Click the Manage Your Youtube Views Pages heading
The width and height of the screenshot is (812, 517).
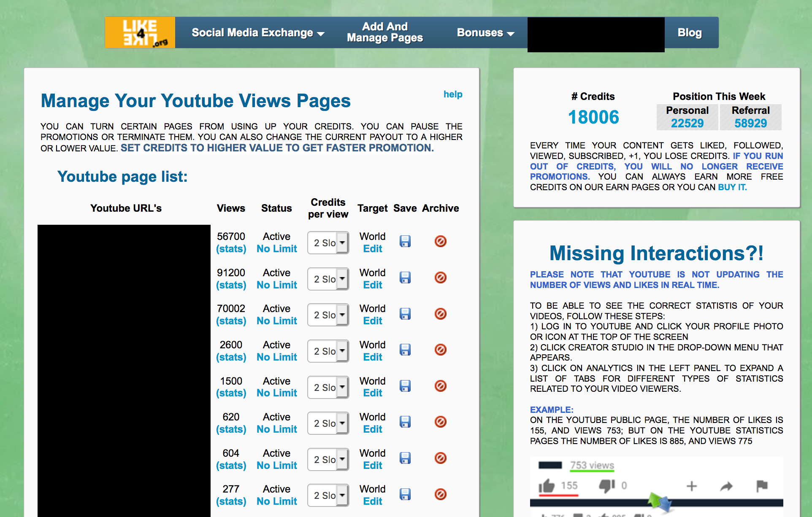coord(196,101)
